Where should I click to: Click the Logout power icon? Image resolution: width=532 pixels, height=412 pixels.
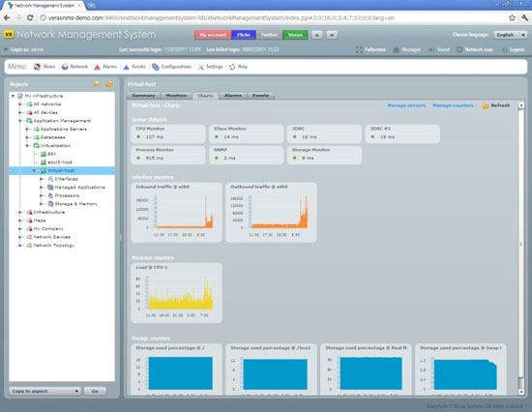click(504, 50)
